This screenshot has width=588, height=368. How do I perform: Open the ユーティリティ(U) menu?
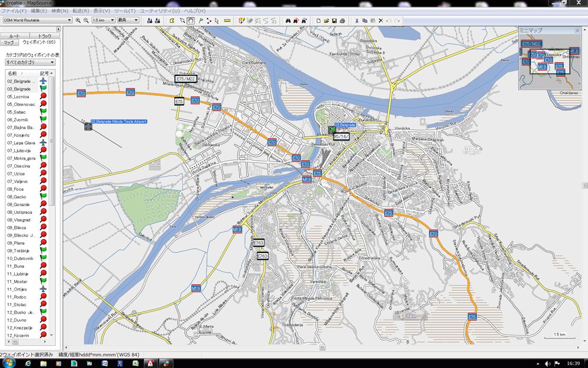160,11
